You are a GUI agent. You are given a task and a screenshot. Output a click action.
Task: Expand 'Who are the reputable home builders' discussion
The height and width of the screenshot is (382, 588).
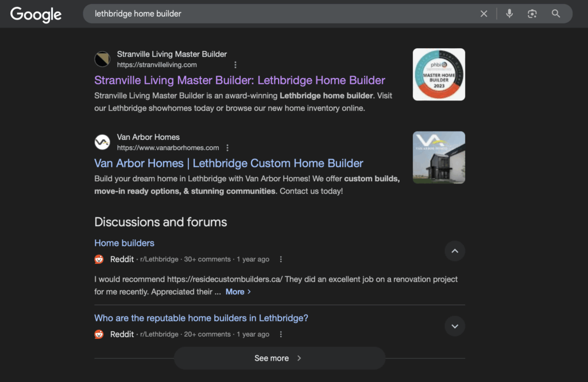[x=454, y=326]
